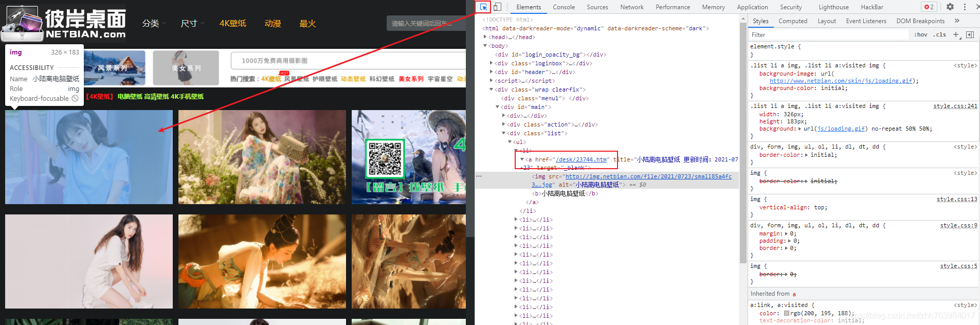Open the 4K壁纸 navigation link
The image size is (980, 325).
click(233, 24)
